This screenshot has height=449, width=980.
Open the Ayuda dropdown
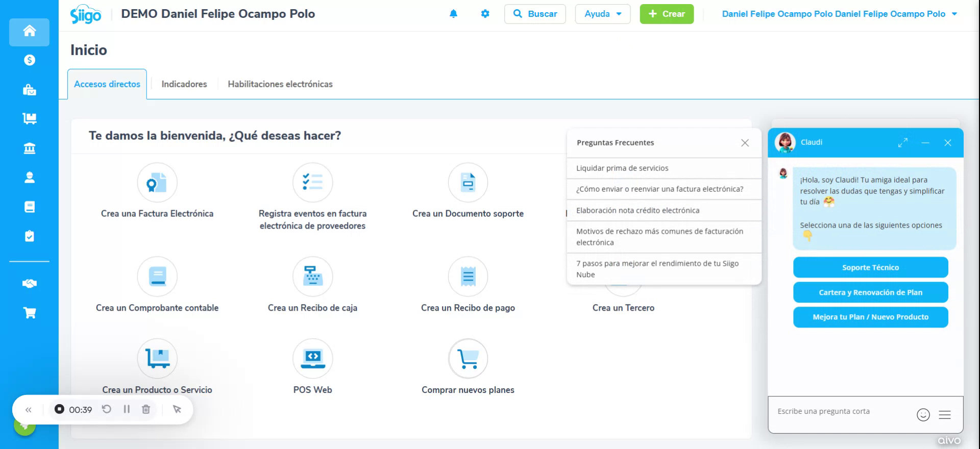point(603,14)
